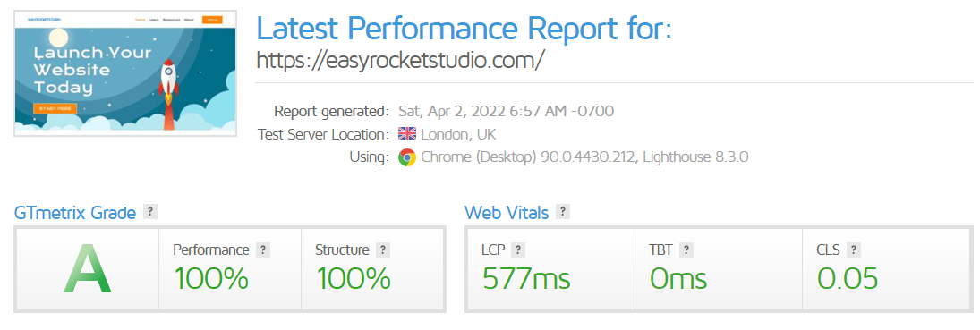The height and width of the screenshot is (330, 980).
Task: Click the Chrome browser logo icon
Action: pos(407,157)
